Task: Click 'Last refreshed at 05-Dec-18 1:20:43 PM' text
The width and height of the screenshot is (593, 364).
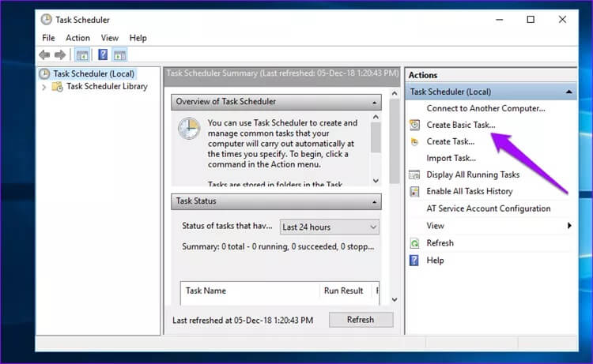Action: pyautogui.click(x=243, y=321)
